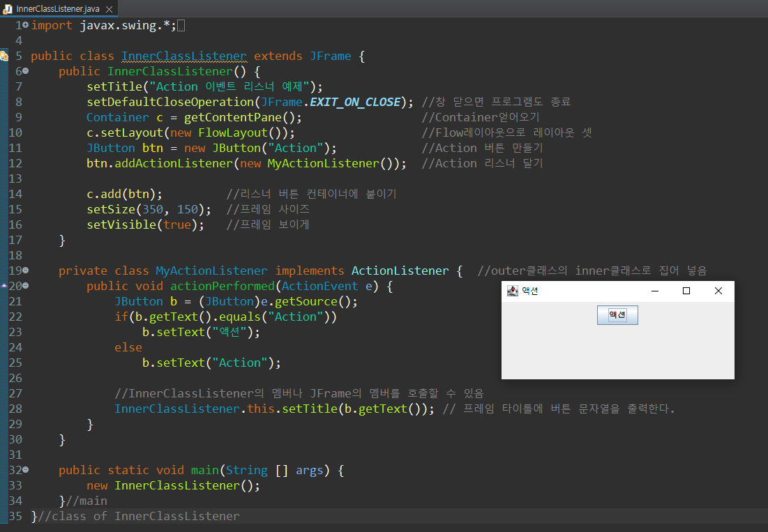Collapse the main method at line 32
This screenshot has width=768, height=532.
coord(26,469)
